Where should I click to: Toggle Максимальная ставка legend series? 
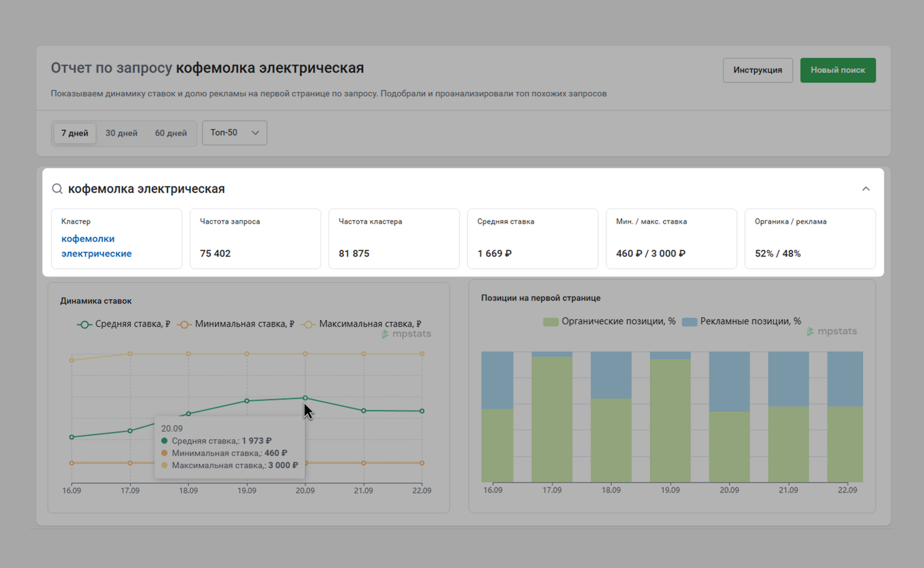(x=361, y=324)
